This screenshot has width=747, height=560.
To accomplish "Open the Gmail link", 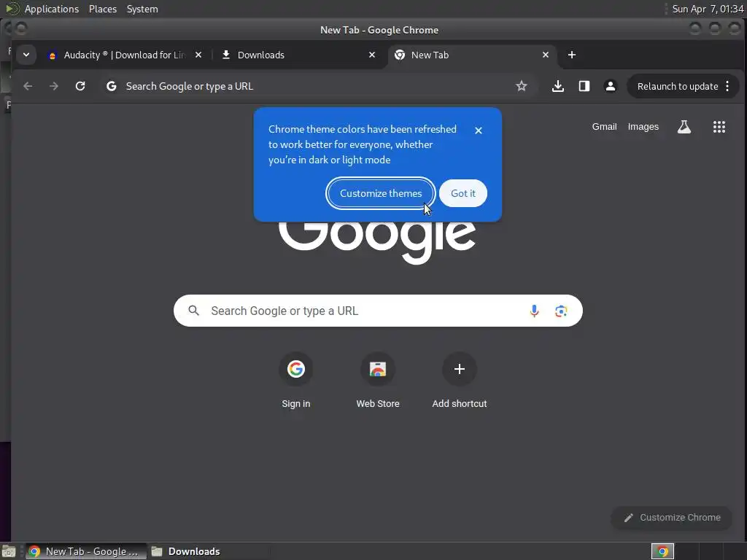I will pos(604,127).
